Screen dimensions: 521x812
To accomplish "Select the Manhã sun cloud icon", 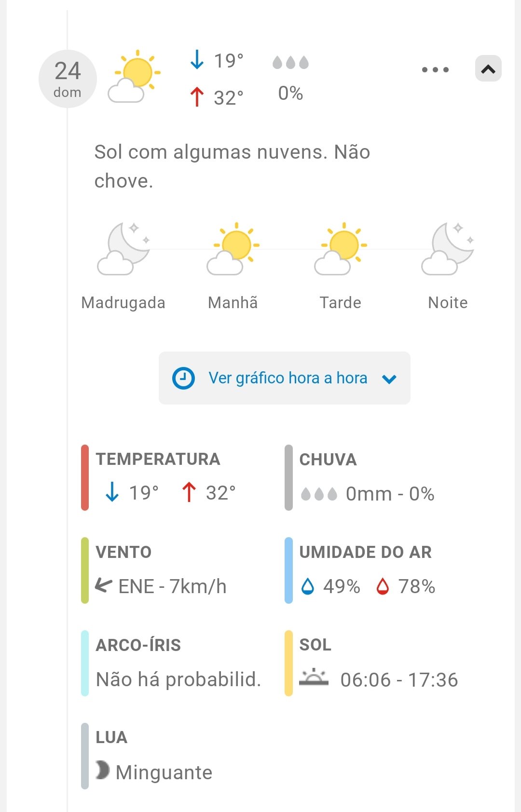I will 233,249.
